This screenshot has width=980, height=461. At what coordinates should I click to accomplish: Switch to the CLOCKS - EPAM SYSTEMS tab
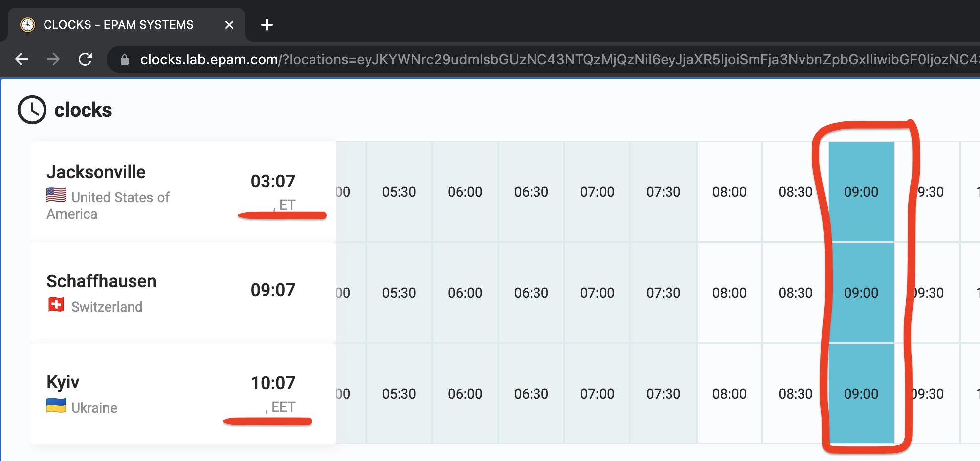118,24
